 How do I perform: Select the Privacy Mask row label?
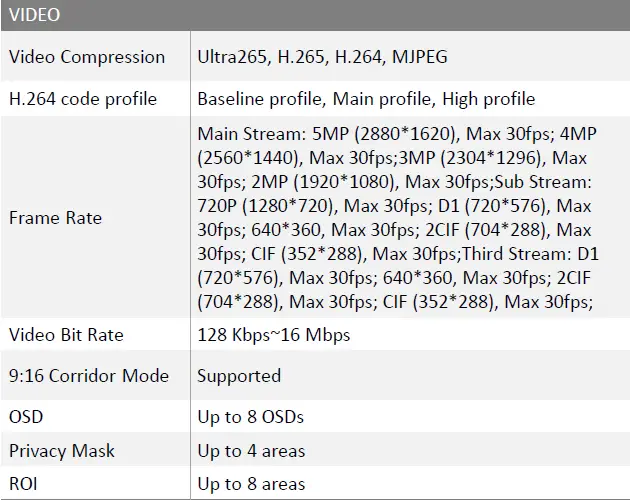click(62, 451)
